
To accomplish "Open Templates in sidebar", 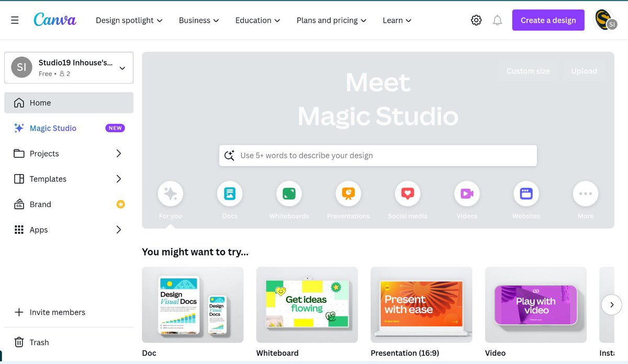I will point(69,179).
